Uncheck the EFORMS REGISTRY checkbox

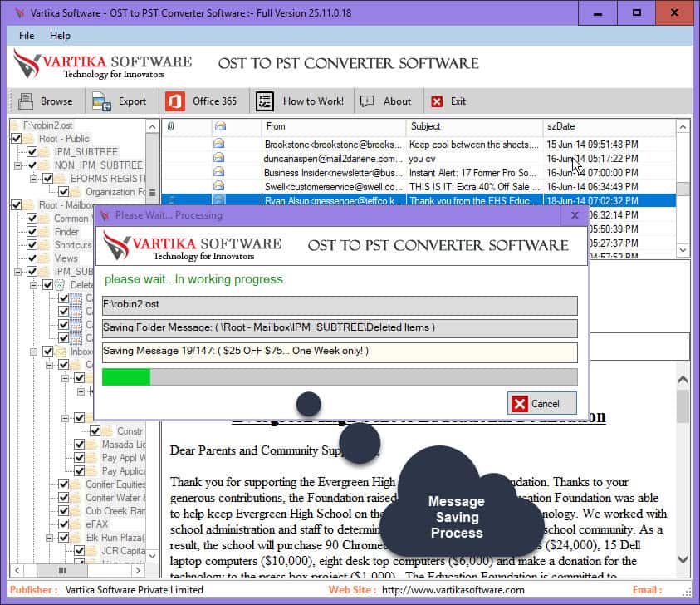coord(48,179)
